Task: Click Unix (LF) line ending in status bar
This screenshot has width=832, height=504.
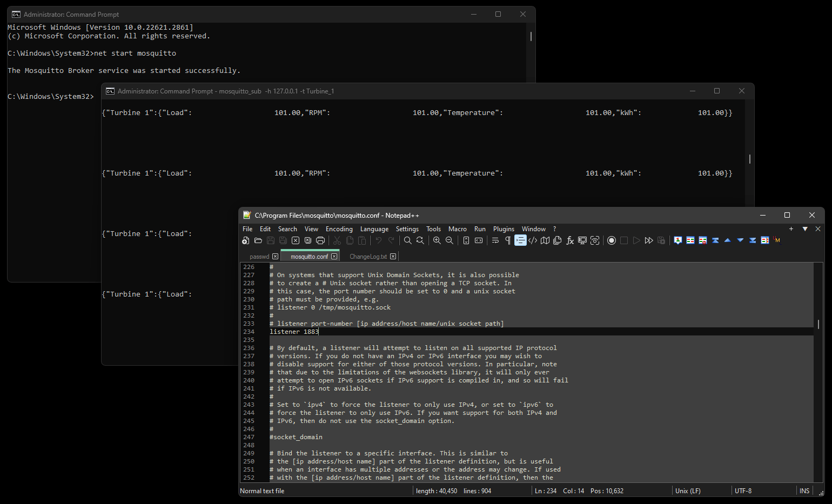Action: click(x=688, y=491)
